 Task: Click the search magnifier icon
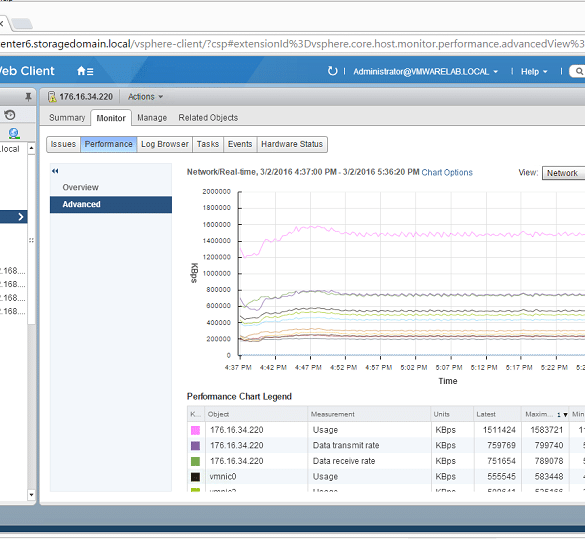tap(579, 71)
